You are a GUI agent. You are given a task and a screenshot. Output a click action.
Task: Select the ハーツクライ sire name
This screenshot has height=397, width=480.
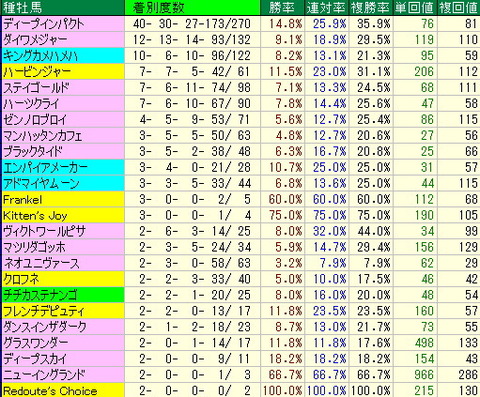(x=31, y=104)
